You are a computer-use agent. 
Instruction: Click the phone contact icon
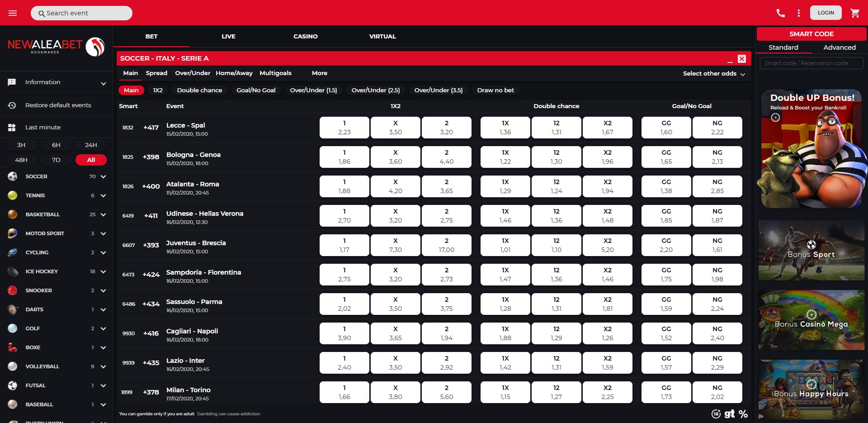pyautogui.click(x=781, y=13)
